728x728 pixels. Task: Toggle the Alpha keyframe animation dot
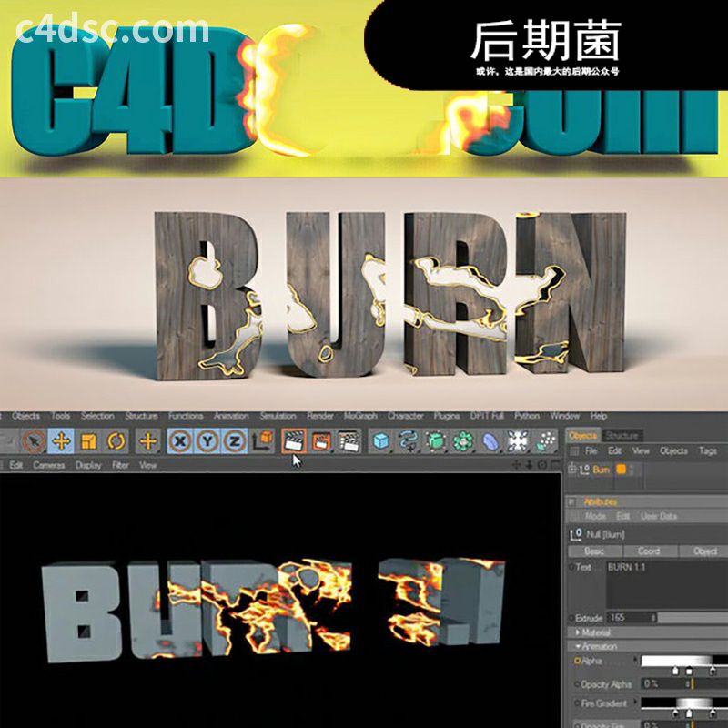coord(578,661)
